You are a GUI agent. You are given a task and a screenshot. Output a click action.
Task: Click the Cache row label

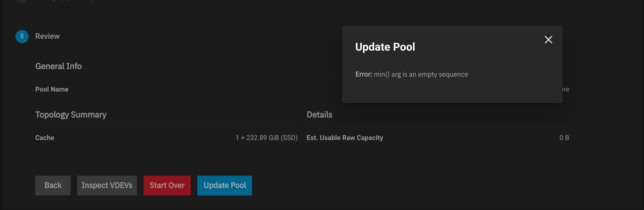(45, 138)
